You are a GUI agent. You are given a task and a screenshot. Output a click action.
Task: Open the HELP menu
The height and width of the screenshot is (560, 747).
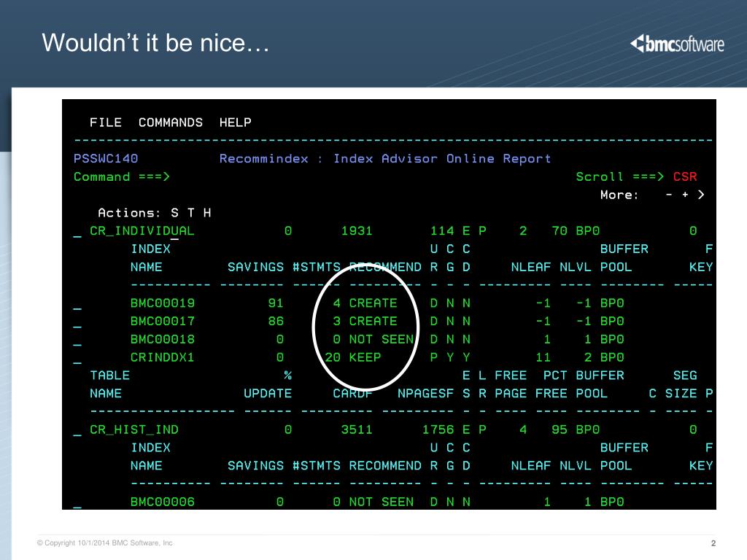(x=236, y=122)
